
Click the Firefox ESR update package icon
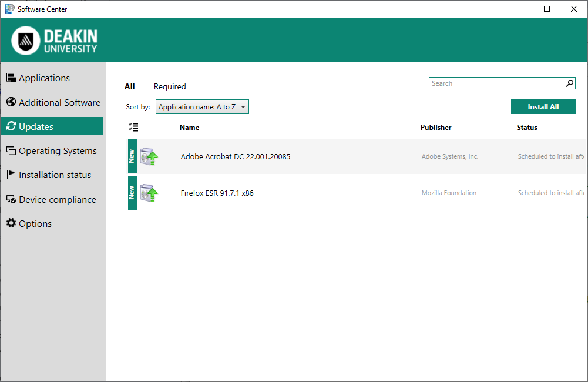(149, 193)
